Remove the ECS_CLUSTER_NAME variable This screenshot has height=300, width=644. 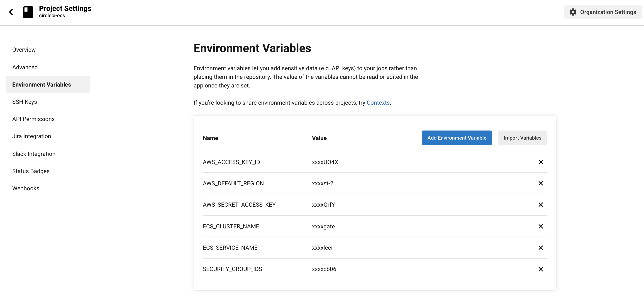tap(541, 226)
